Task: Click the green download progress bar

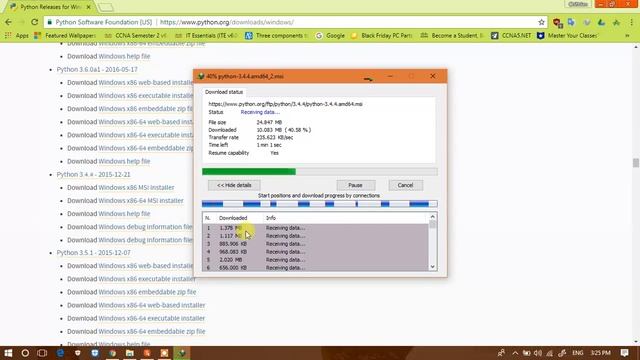Action: point(320,172)
